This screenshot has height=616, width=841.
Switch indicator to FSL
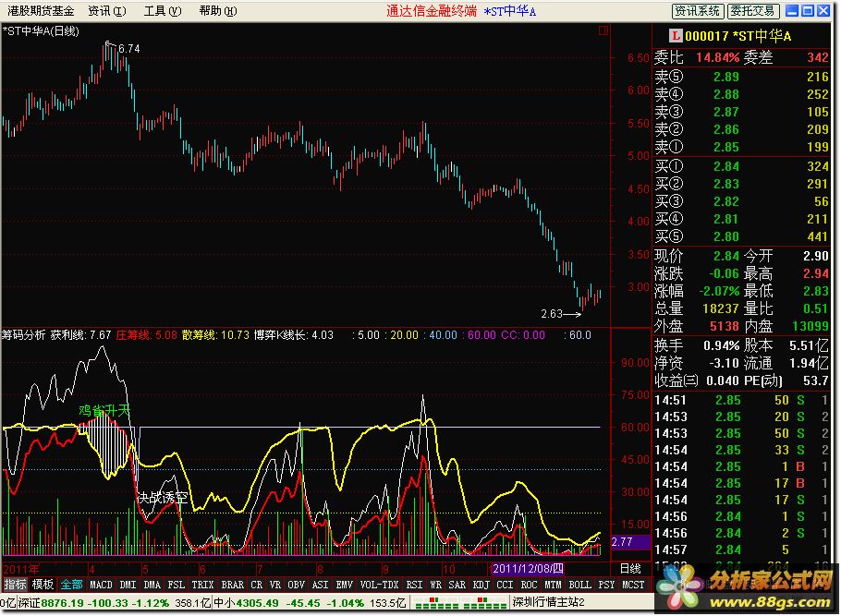coord(176,585)
